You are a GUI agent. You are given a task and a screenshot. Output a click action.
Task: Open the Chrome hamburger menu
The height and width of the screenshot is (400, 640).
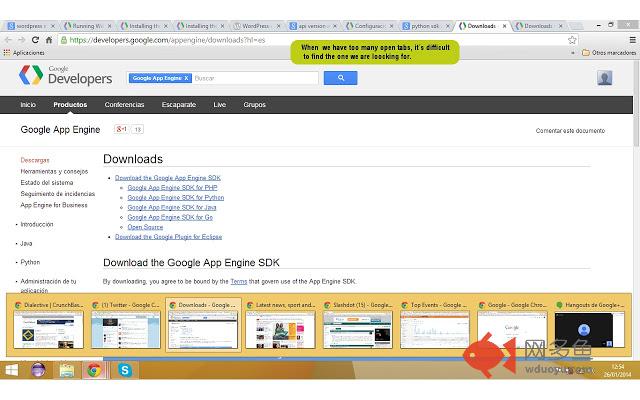632,40
